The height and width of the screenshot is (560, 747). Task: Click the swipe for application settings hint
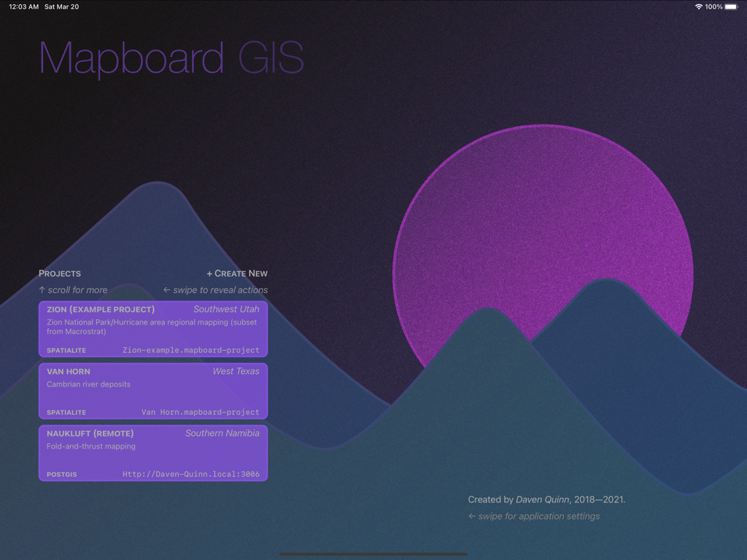(x=533, y=516)
